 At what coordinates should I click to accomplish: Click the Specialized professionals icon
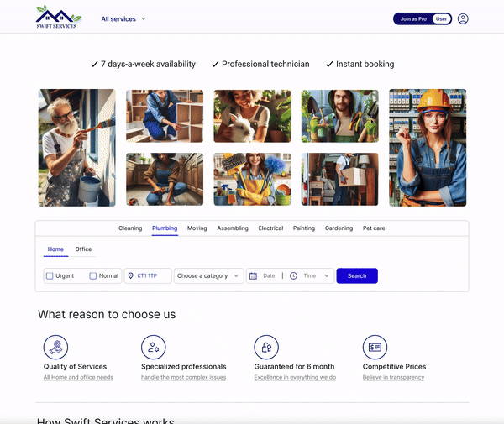154,347
